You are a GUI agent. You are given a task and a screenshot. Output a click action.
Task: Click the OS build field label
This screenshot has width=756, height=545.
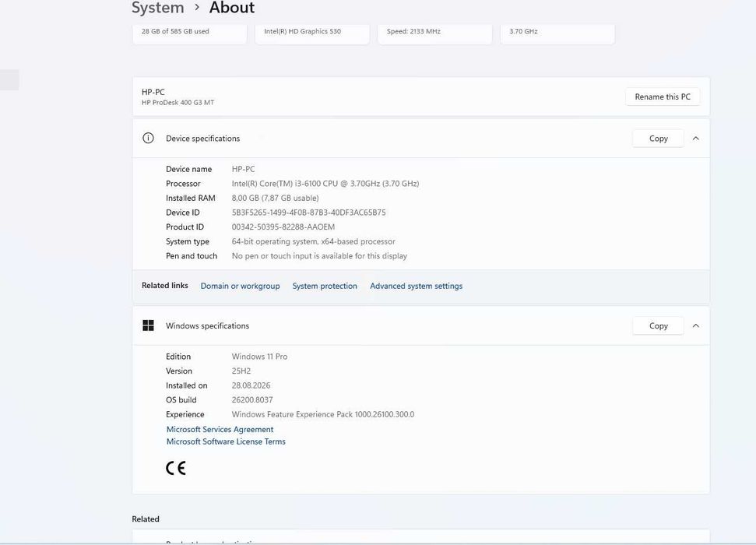pyautogui.click(x=181, y=400)
